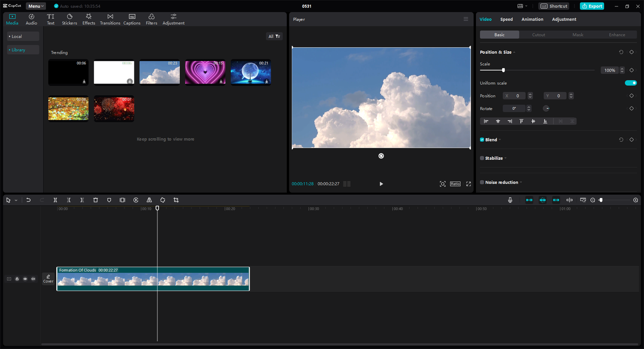Open the Menu dropdown
644x349 pixels.
pos(36,6)
